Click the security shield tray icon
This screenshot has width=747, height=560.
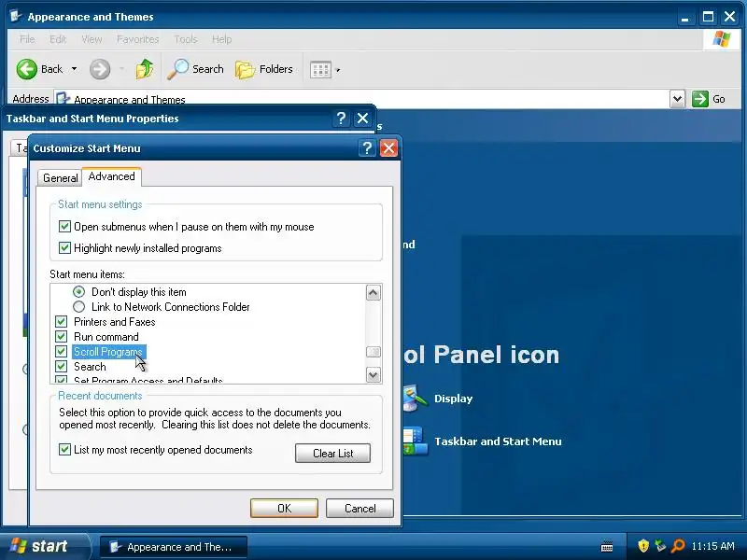[643, 546]
